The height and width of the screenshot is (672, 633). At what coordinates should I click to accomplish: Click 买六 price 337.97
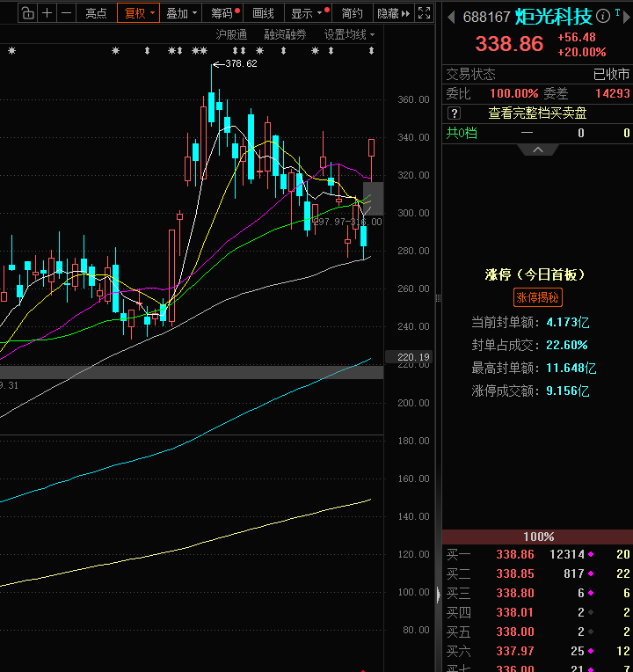coord(515,651)
